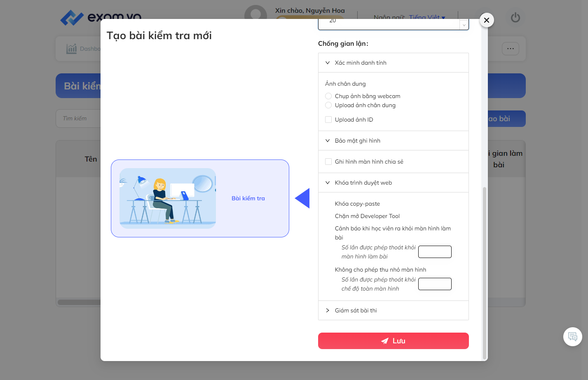Viewport: 588px width, 380px height.
Task: Click the paper-plane icon on Lưu
Action: tap(384, 341)
